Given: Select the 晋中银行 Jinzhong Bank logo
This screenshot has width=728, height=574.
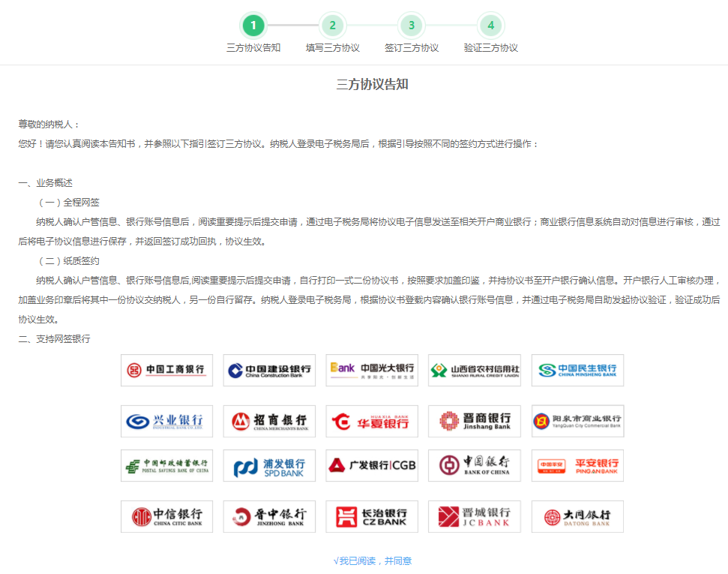Looking at the screenshot, I should (269, 516).
